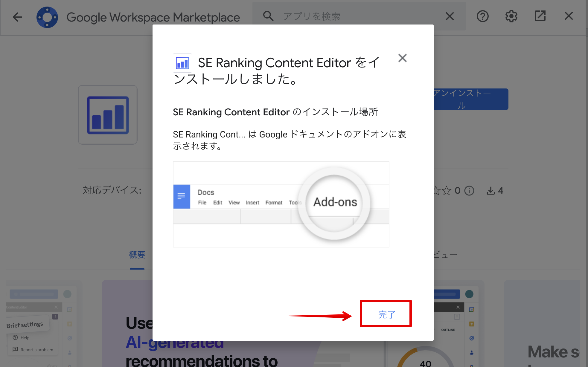588x367 pixels.
Task: Open the help question mark icon
Action: (x=482, y=16)
